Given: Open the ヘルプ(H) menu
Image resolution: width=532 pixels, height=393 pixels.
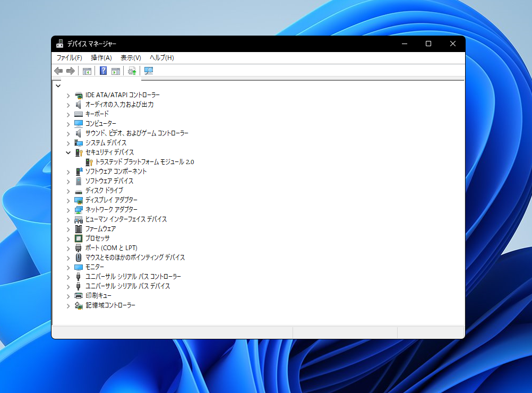Looking at the screenshot, I should point(162,58).
